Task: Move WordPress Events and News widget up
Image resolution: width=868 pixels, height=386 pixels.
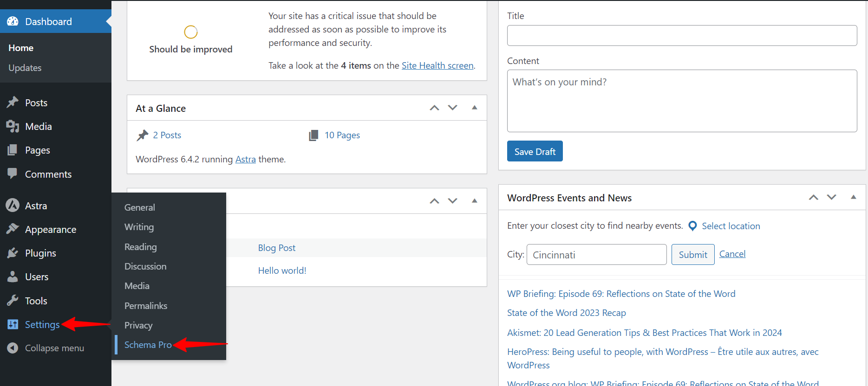Action: (813, 197)
